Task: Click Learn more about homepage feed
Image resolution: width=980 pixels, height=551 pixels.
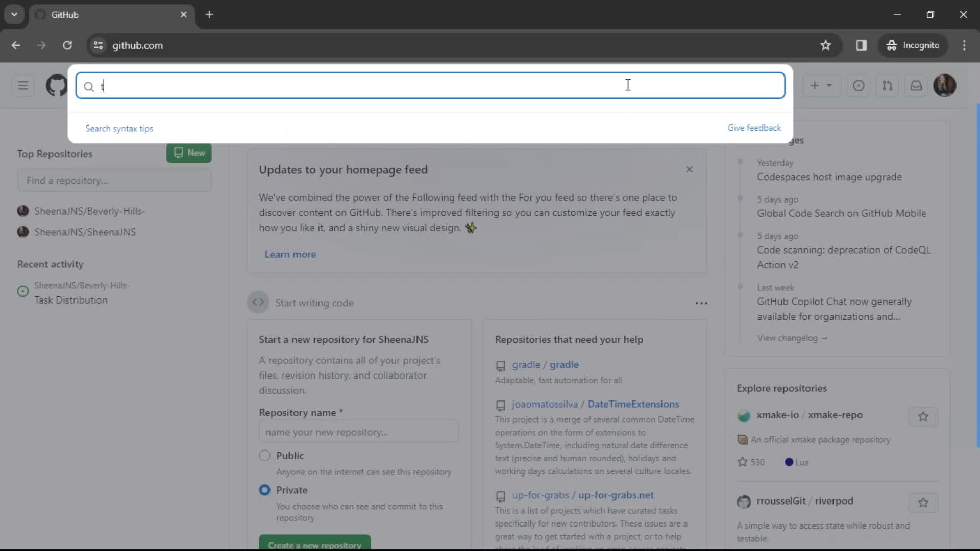Action: click(289, 254)
